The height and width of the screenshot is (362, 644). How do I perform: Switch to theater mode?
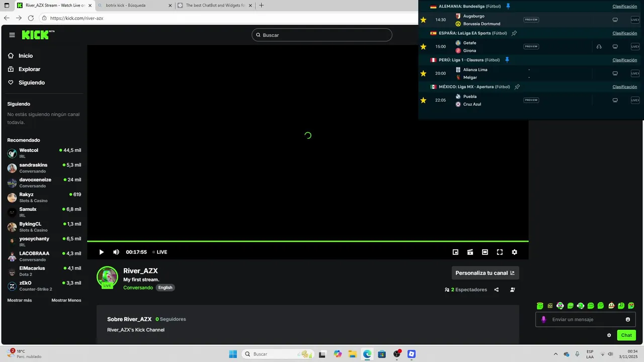coord(485,252)
